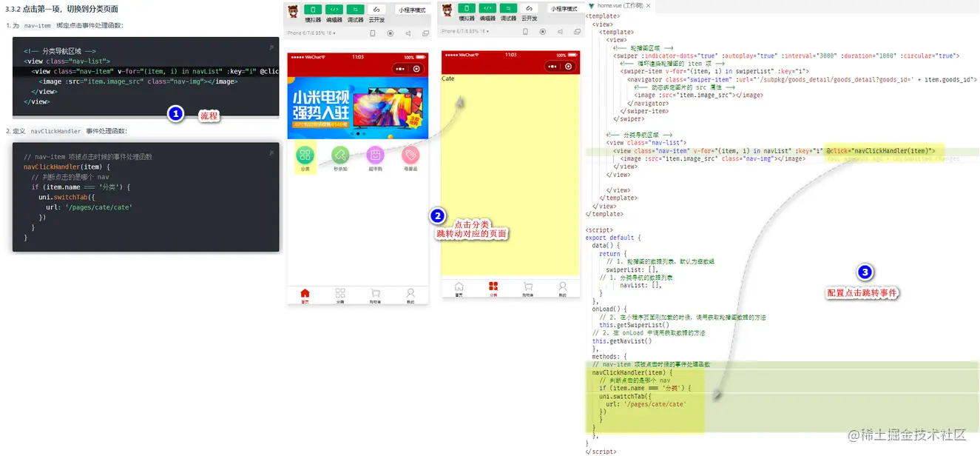Select the 购物车 tab in Cate-page simulator
The image size is (980, 456).
coord(528,289)
